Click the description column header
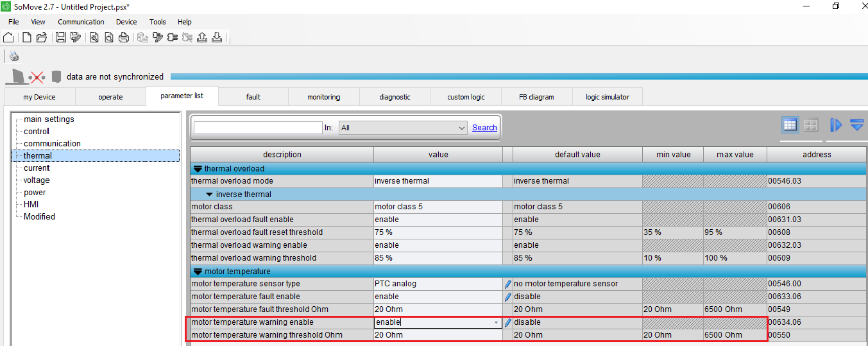The image size is (868, 346). pyautogui.click(x=282, y=155)
